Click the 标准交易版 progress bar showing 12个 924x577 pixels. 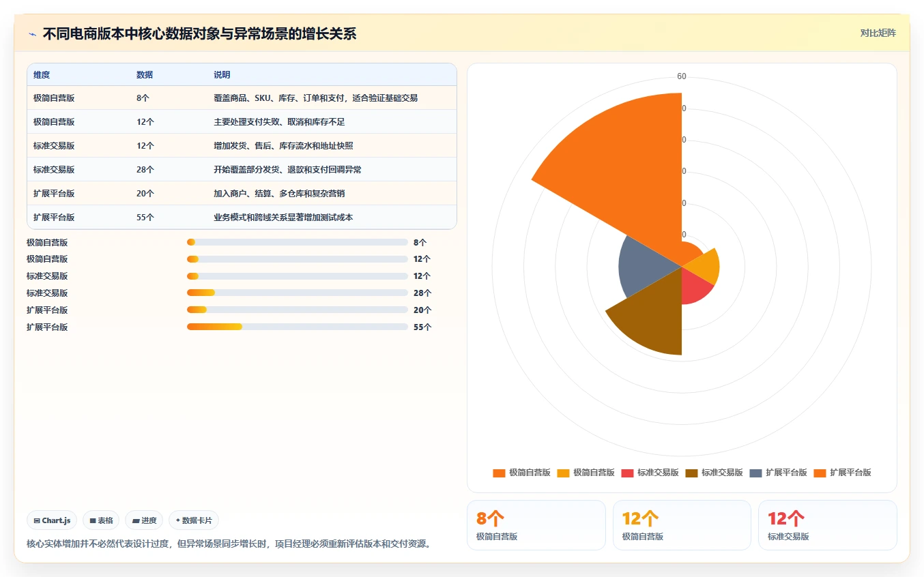coord(298,276)
